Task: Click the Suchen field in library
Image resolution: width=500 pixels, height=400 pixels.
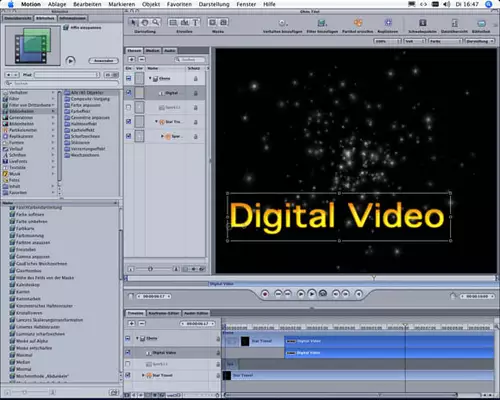Action: click(x=62, y=83)
